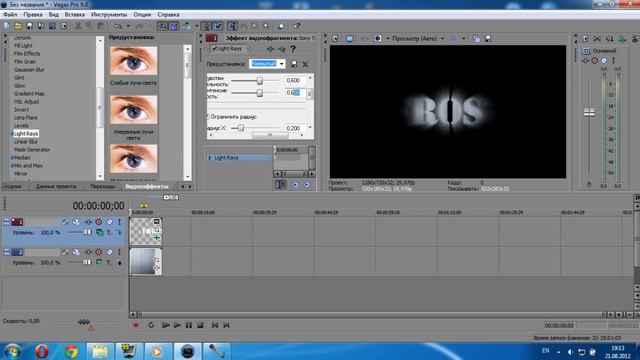The image size is (640, 360).
Task: Save preview snapshot to file icon
Action: (488, 38)
